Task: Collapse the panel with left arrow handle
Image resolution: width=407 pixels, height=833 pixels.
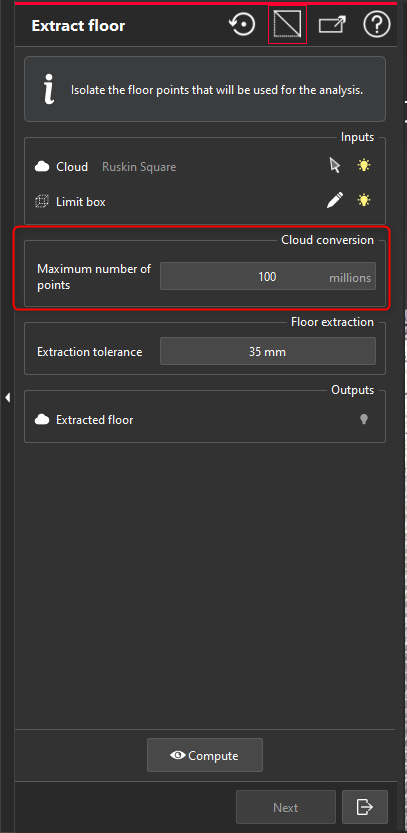Action: [7, 397]
